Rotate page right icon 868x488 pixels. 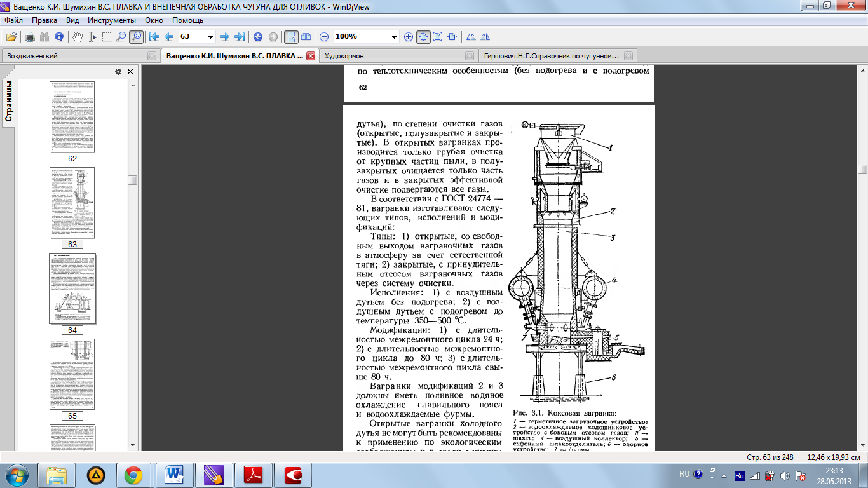pos(485,37)
